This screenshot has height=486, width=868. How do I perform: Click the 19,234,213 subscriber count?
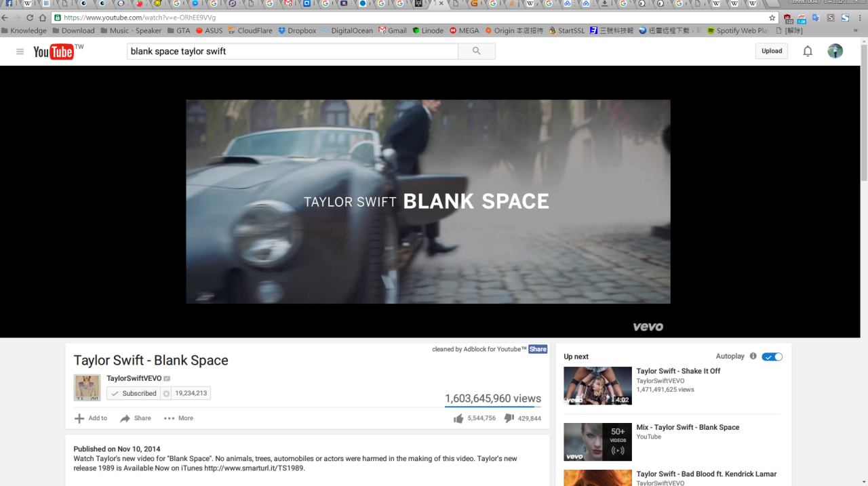[x=191, y=393]
